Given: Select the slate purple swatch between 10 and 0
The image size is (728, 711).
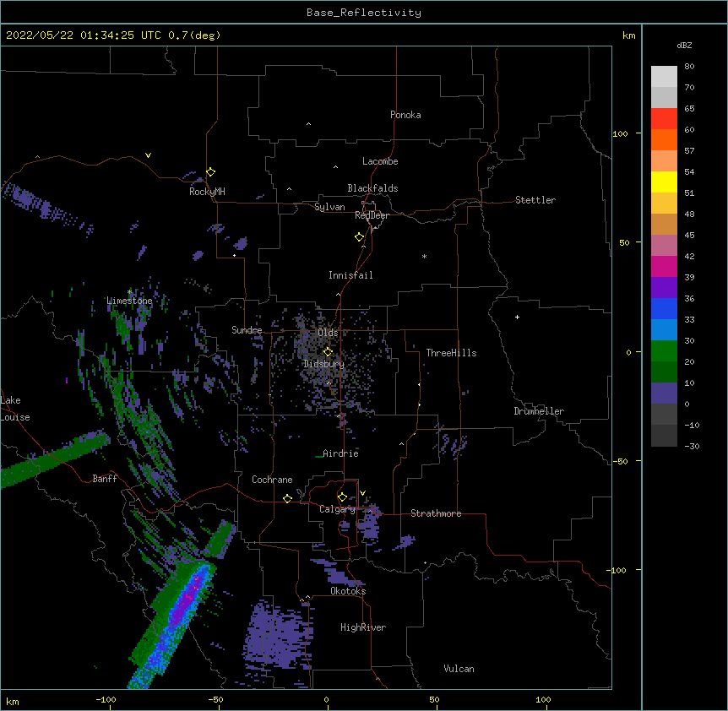Looking at the screenshot, I should [x=664, y=393].
